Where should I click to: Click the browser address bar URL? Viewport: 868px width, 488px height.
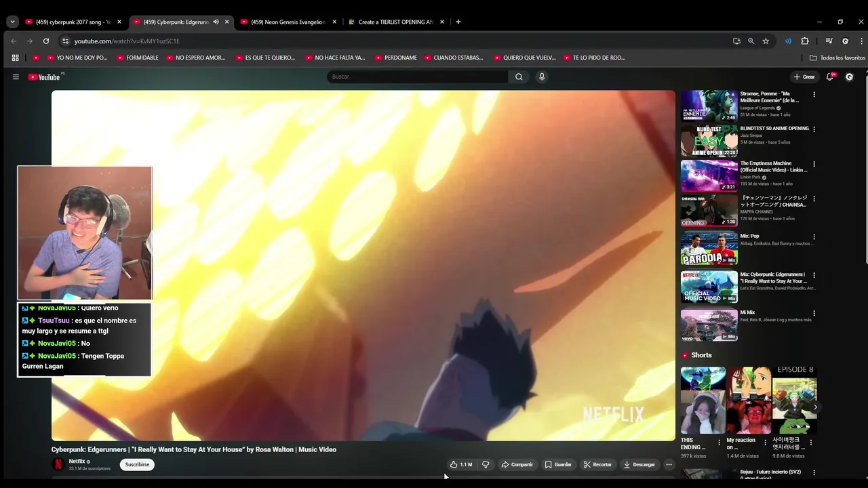coord(127,41)
